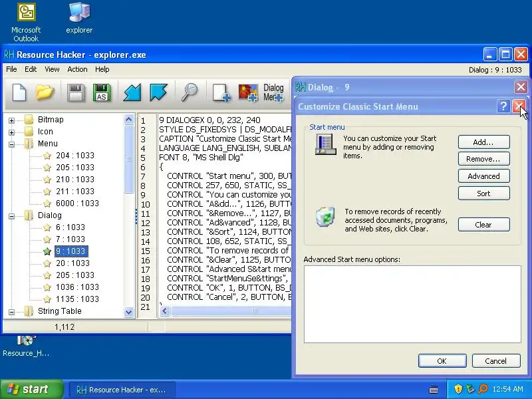Viewport: 532px width, 399px height.
Task: Select menu resource 211 : 1033
Action: [x=75, y=192]
